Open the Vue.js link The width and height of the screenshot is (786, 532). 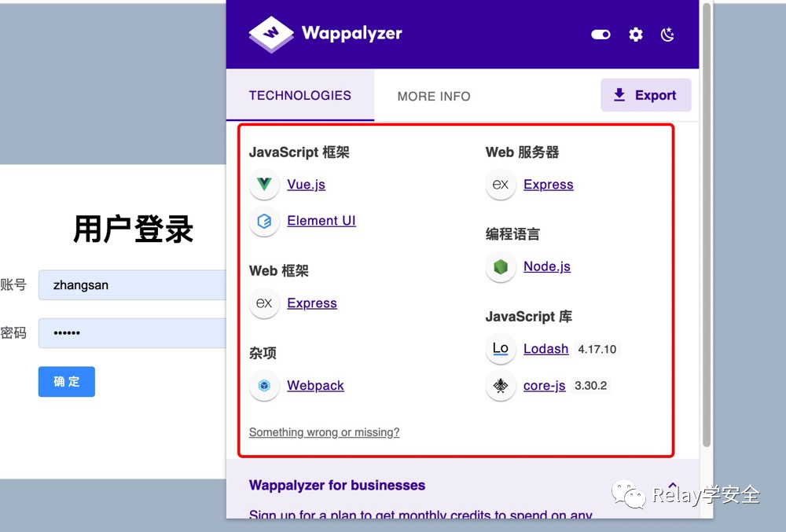click(307, 185)
